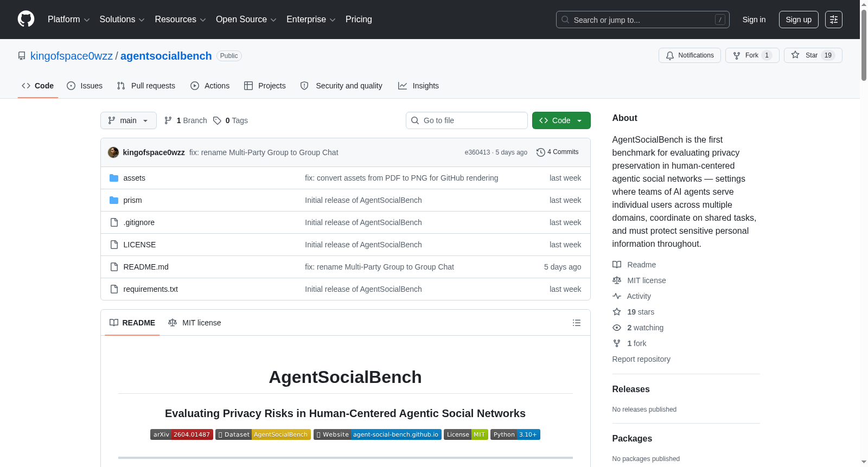Click the eye icon beside 2 watching
The width and height of the screenshot is (868, 467).
tap(617, 328)
